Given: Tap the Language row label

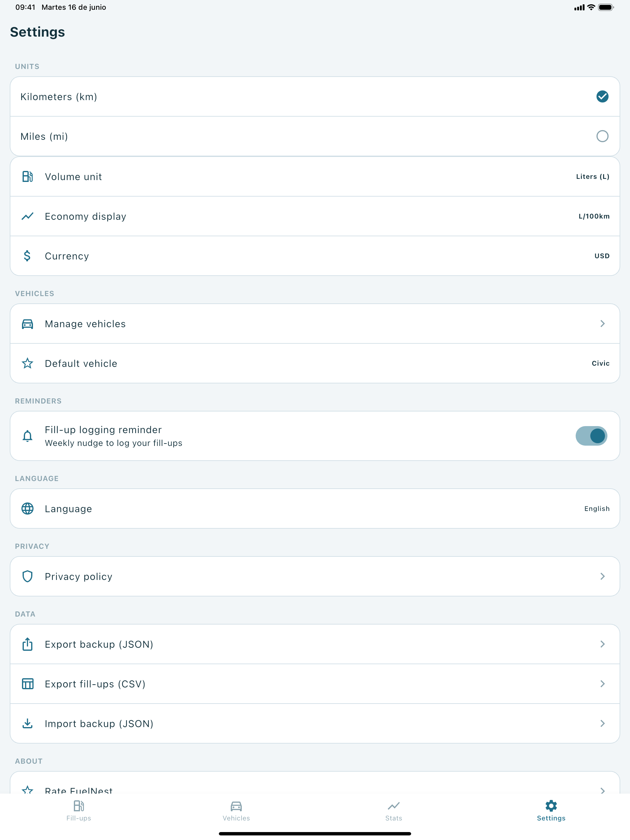Looking at the screenshot, I should click(68, 509).
